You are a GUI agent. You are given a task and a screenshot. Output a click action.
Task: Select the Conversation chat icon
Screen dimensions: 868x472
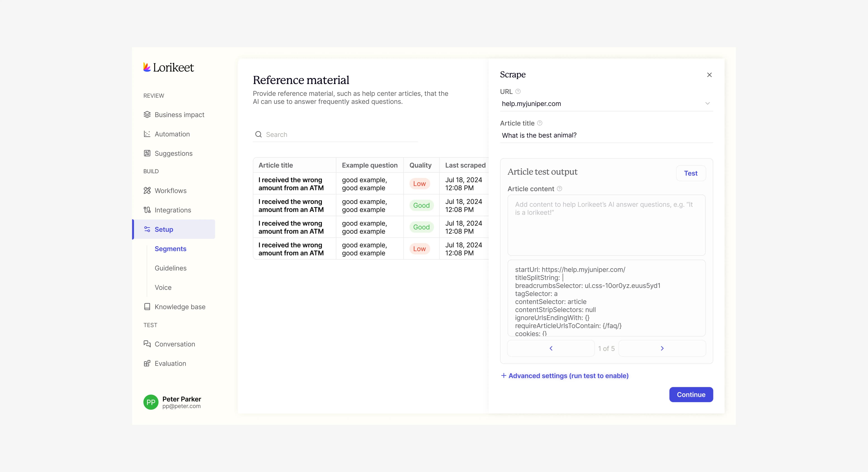(x=147, y=344)
